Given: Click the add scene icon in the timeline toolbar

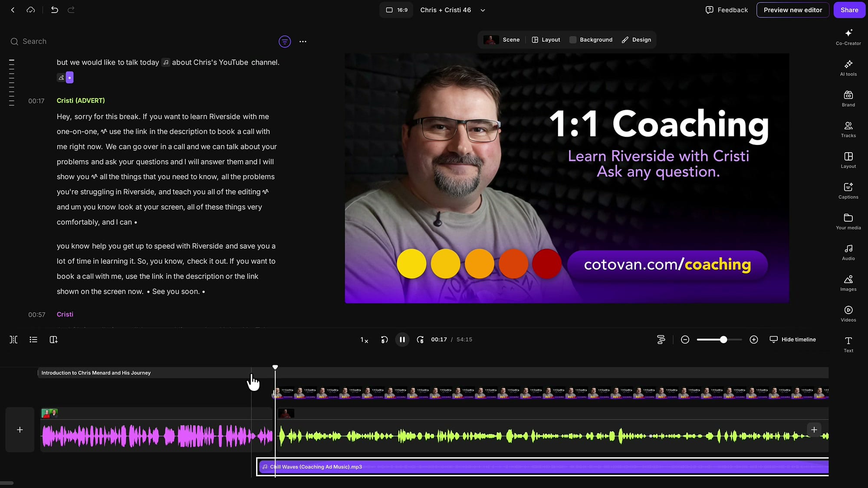Looking at the screenshot, I should click(x=53, y=340).
